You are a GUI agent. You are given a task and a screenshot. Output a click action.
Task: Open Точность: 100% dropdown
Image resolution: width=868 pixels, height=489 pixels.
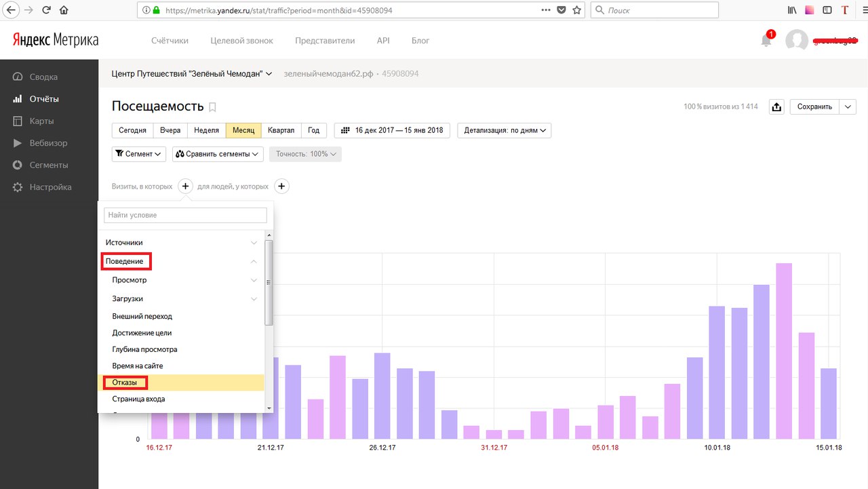pyautogui.click(x=305, y=154)
